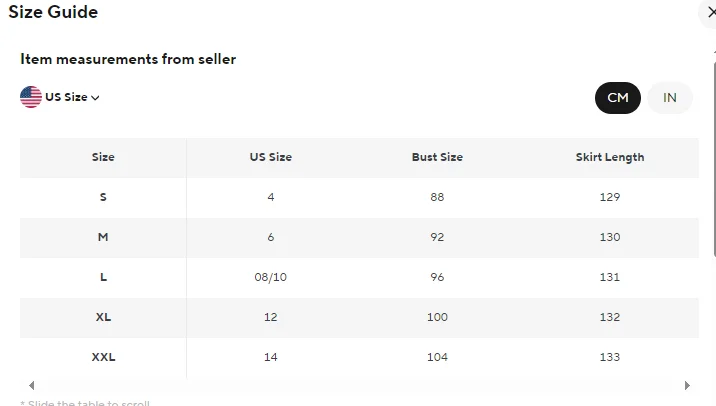716x406 pixels.
Task: Click the US Size column header
Action: point(271,157)
